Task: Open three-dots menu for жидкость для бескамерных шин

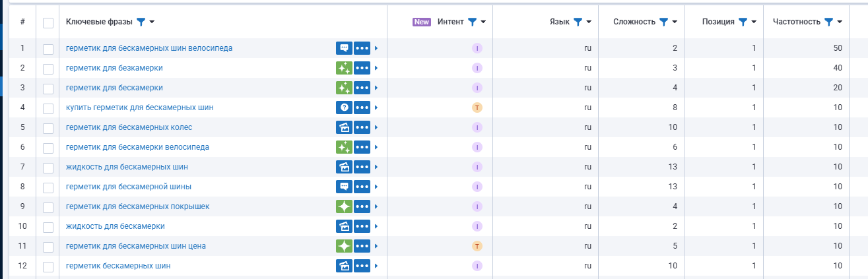Action: pyautogui.click(x=362, y=167)
